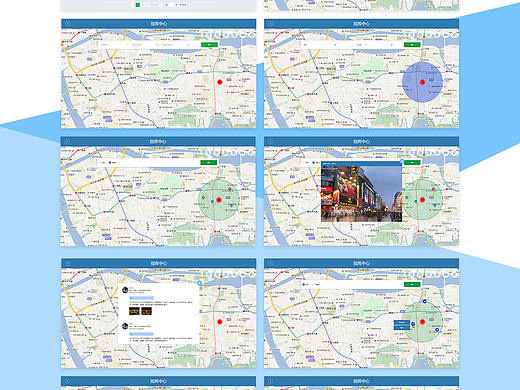Click back icon in red-dot-only map panel header

pos(67,24)
